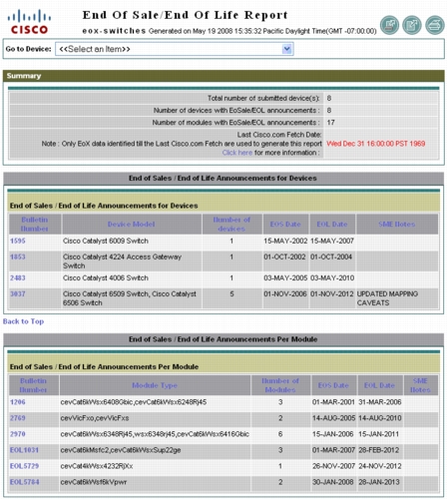Click the EOL date 28-FEB-2012

(378, 450)
